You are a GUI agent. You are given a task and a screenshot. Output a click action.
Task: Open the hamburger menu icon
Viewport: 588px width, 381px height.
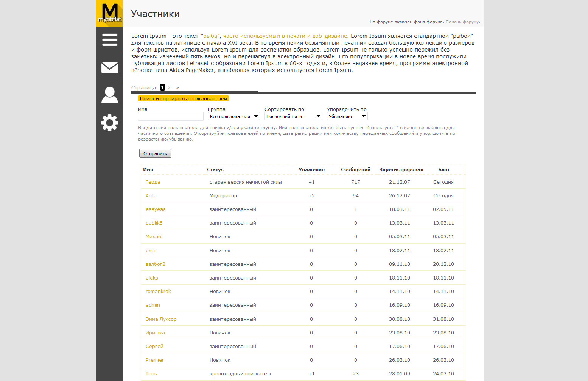click(x=110, y=40)
